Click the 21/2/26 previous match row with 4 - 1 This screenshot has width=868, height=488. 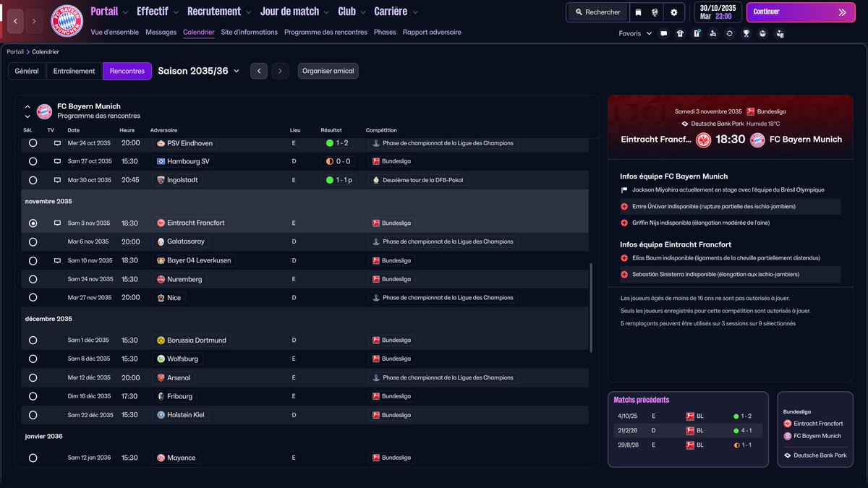pyautogui.click(x=688, y=431)
